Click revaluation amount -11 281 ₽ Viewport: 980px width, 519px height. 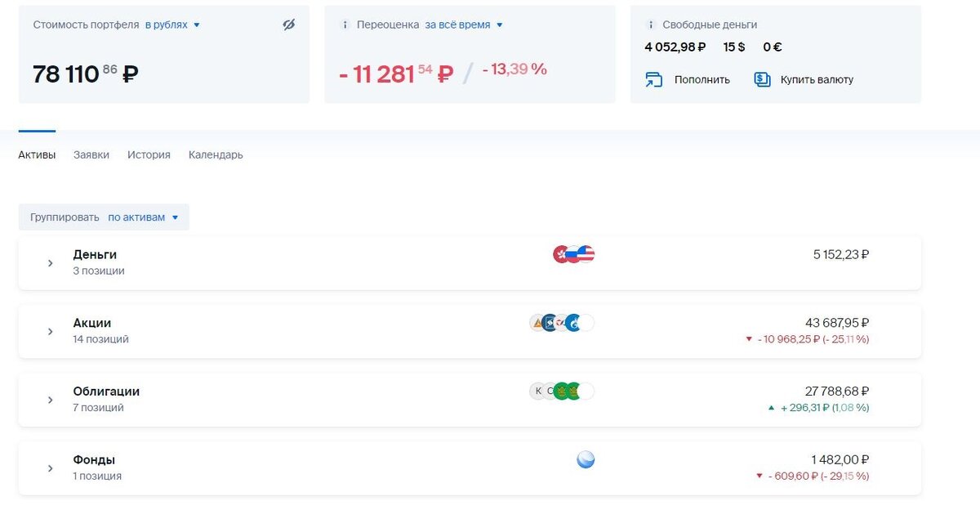coord(396,74)
